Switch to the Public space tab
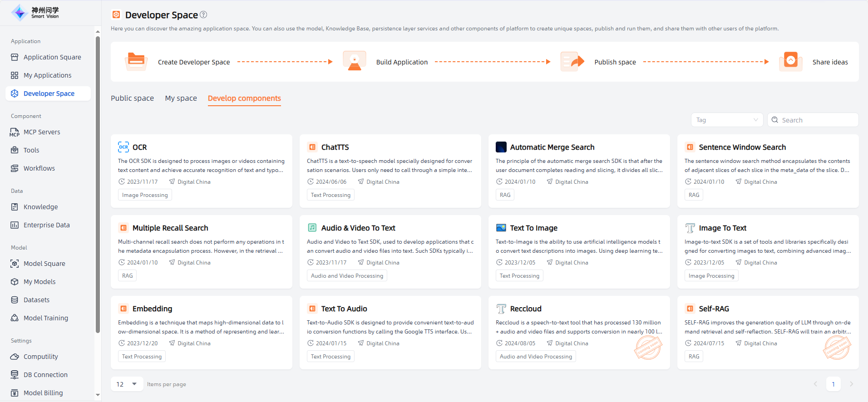Image resolution: width=868 pixels, height=402 pixels. coord(132,98)
